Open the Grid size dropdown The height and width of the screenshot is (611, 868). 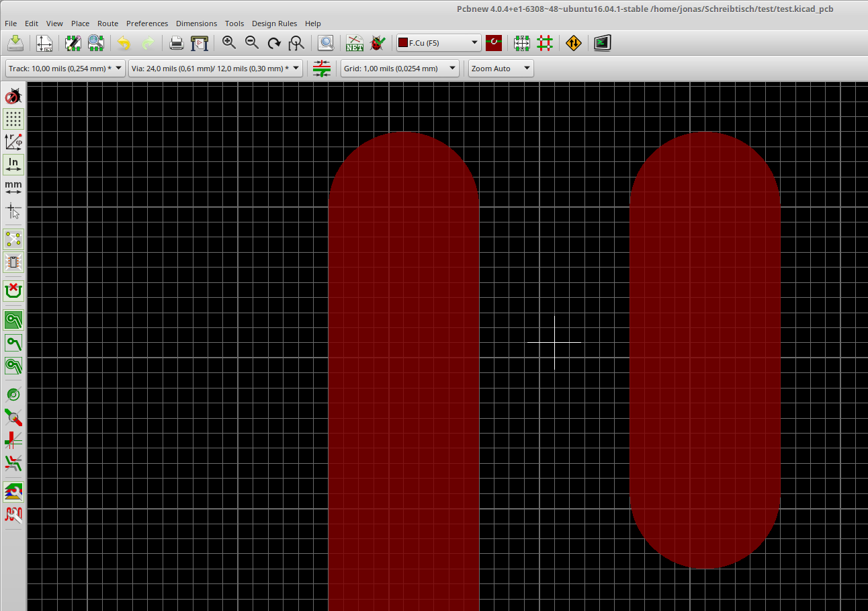(399, 69)
